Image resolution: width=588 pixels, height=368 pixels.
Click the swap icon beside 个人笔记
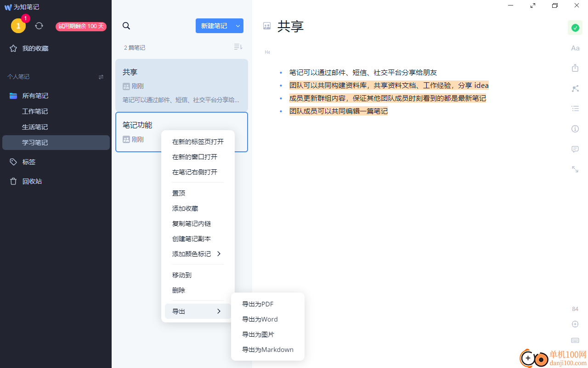point(101,77)
